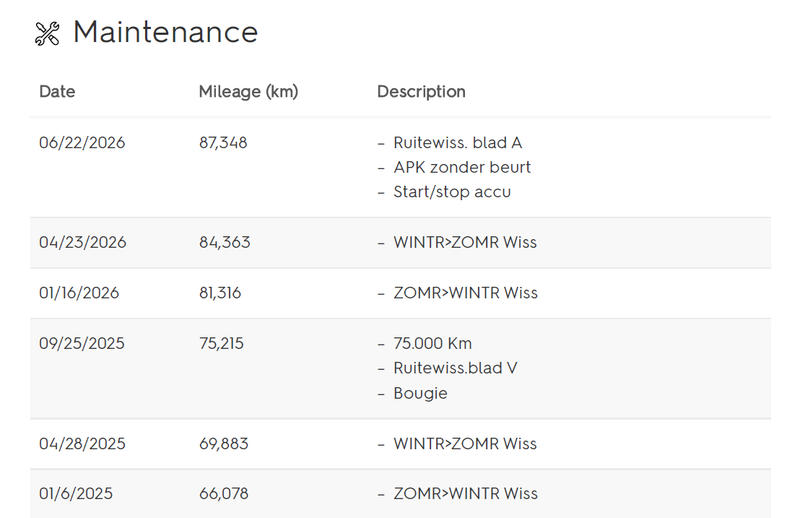This screenshot has height=518, width=800.
Task: Click the Maintenance section heading
Action: coord(165,32)
